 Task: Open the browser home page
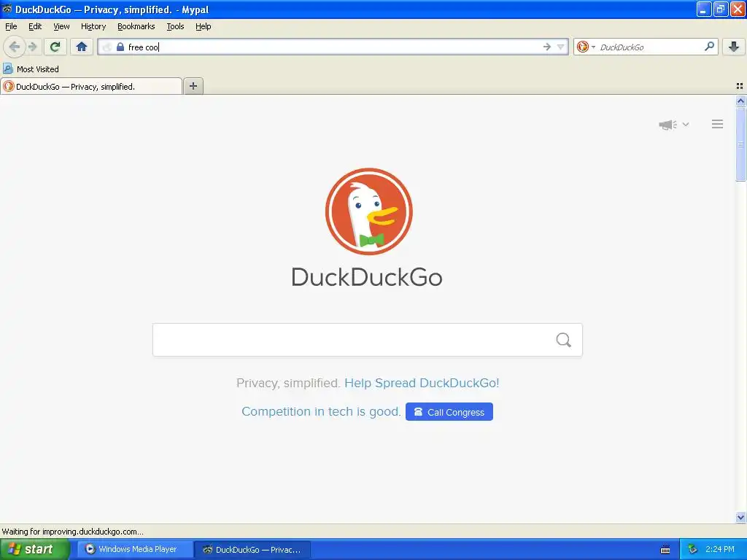(x=82, y=47)
